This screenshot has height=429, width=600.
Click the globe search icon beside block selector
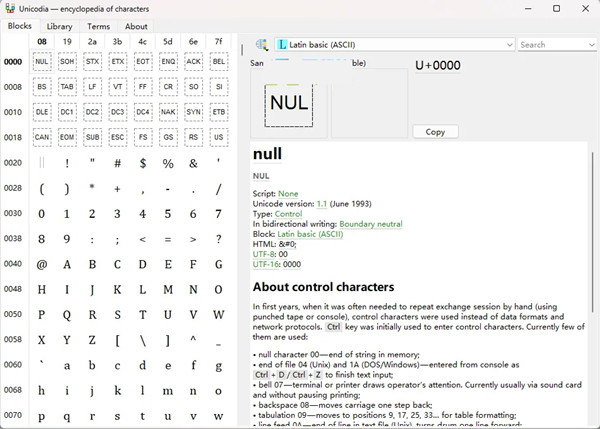coord(261,45)
